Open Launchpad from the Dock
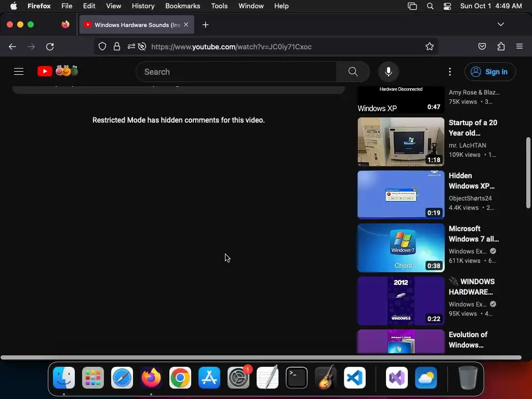Viewport: 532px width, 399px height. [x=93, y=378]
